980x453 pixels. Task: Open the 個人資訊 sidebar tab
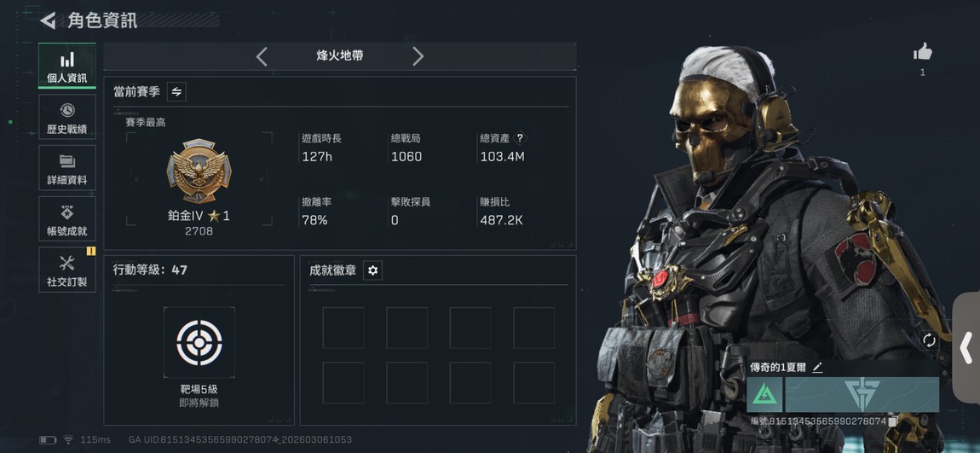pos(66,66)
